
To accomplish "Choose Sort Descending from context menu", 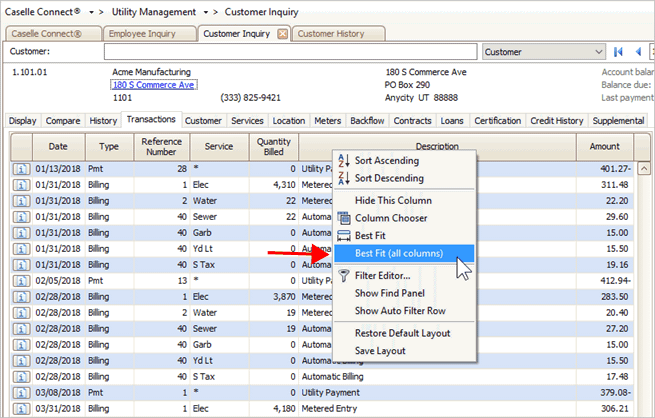I will [404, 178].
